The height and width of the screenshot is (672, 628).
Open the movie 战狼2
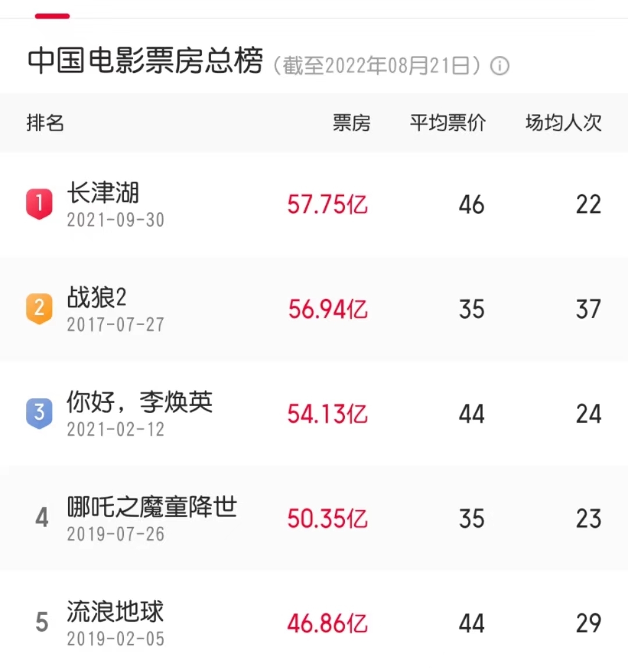coord(97,298)
